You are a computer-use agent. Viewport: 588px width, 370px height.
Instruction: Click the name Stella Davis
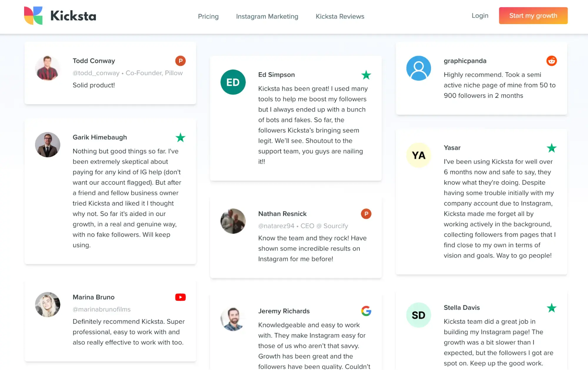coord(462,308)
